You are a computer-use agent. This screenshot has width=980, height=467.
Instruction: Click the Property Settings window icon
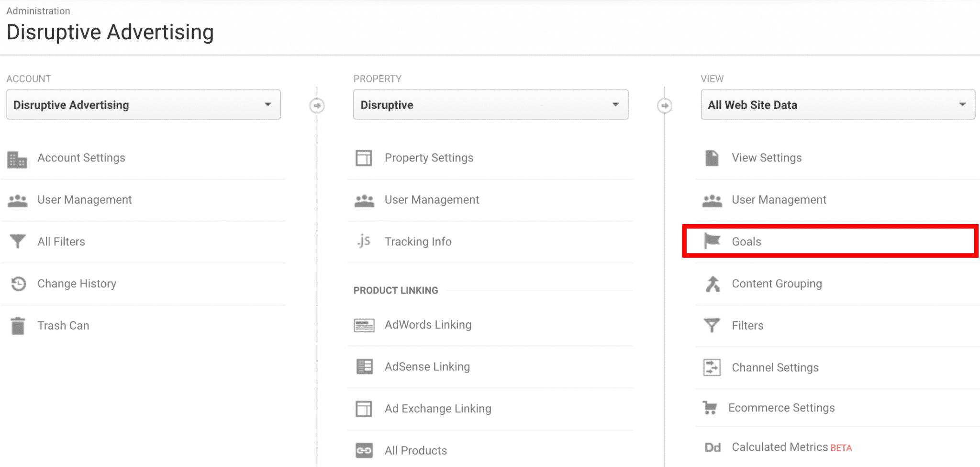364,158
